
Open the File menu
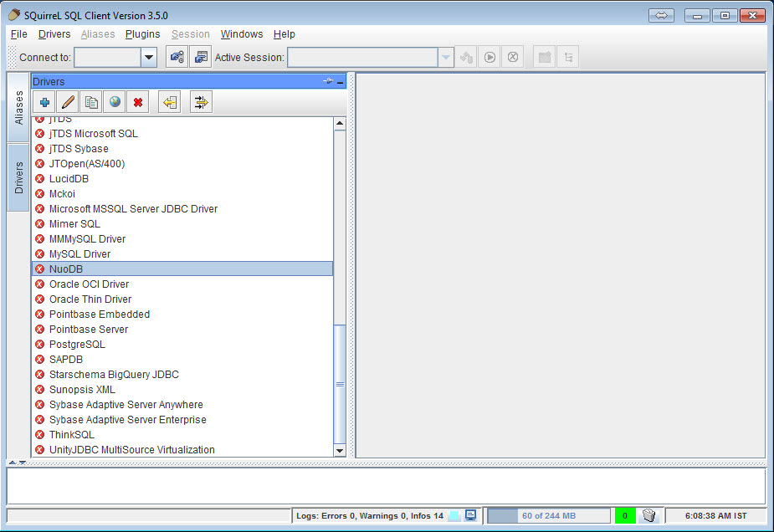pos(18,34)
